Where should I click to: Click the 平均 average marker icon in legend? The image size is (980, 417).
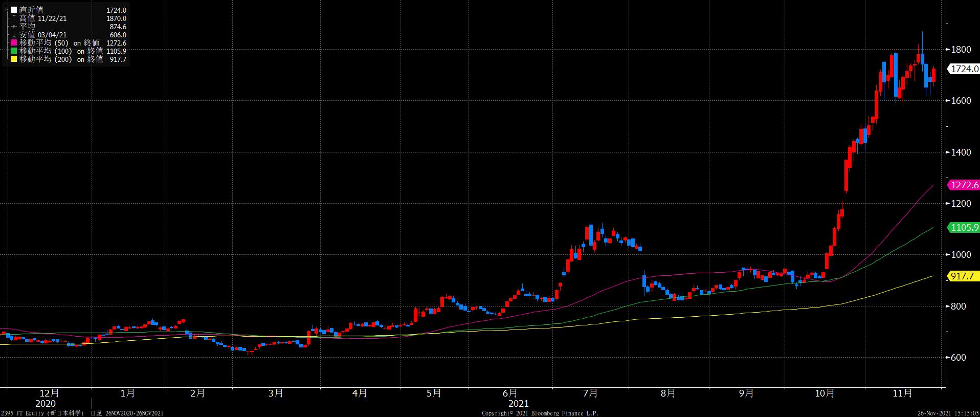14,27
